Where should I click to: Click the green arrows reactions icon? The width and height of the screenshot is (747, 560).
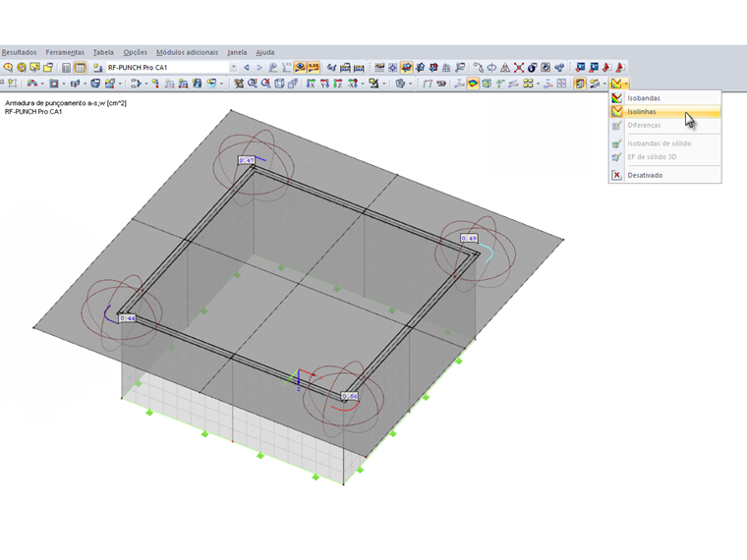499,84
